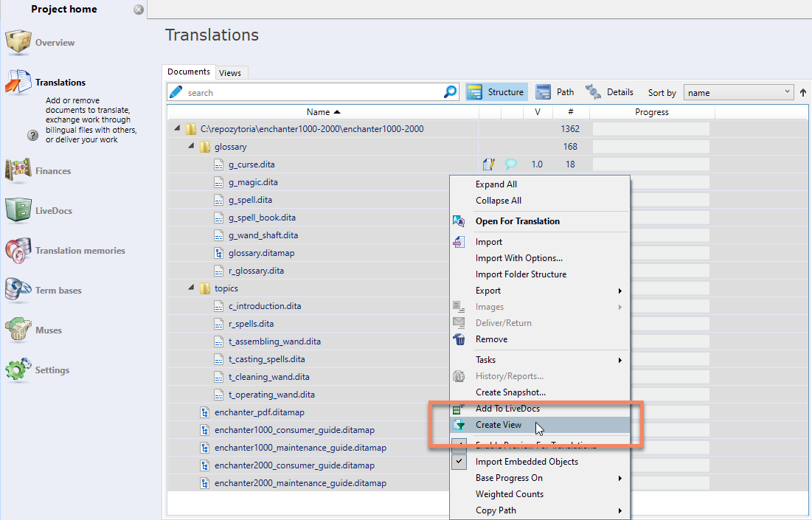Image resolution: width=812 pixels, height=520 pixels.
Task: Open the LiveDocs cabinet icon
Action: coord(18,210)
